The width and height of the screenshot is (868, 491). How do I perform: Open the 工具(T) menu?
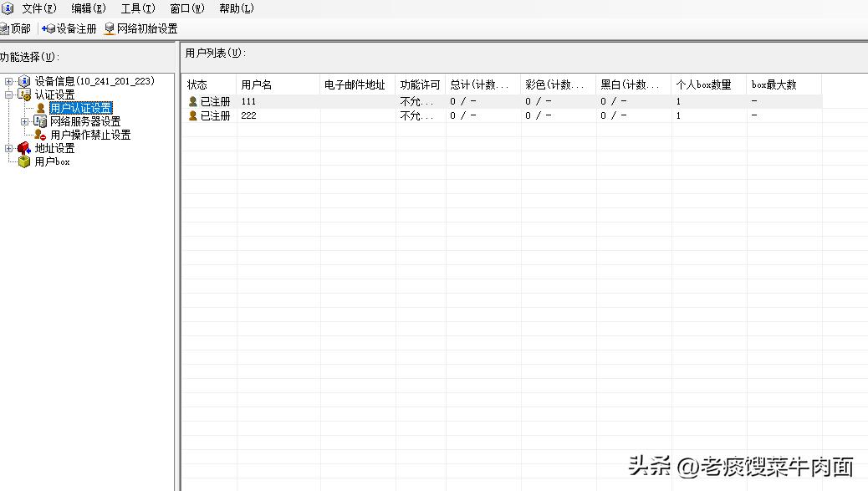tap(139, 8)
